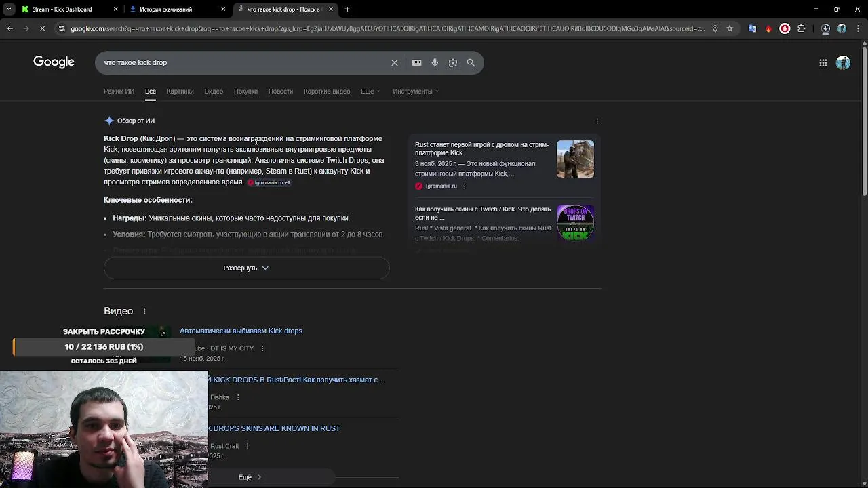Image resolution: width=868 pixels, height=488 pixels.
Task: Go back with the browser back arrow
Action: click(x=9, y=28)
